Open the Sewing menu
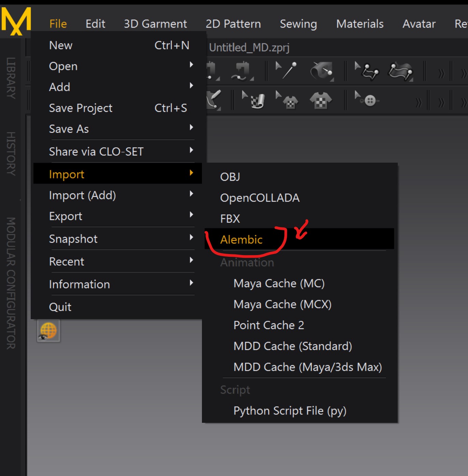This screenshot has width=468, height=476. coord(298,24)
